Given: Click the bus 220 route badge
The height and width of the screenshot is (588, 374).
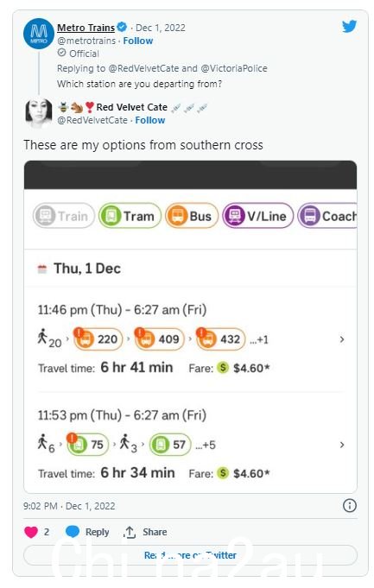Looking at the screenshot, I should coord(98,339).
